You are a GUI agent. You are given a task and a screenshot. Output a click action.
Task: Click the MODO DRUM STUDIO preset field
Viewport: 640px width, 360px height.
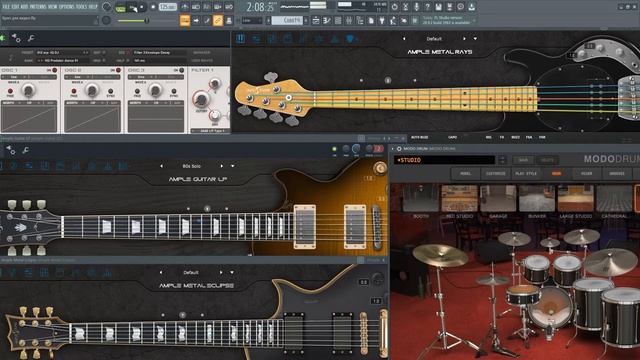[x=444, y=160]
